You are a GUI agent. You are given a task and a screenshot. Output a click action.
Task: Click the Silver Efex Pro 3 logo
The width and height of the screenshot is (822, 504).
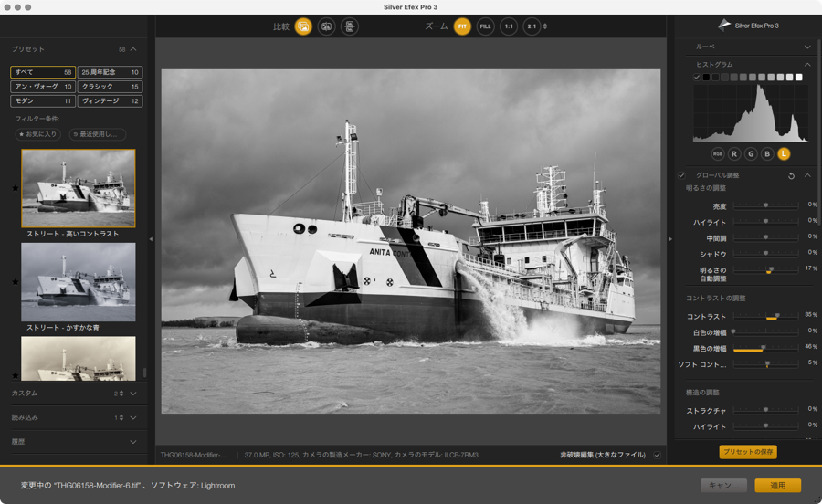point(748,26)
